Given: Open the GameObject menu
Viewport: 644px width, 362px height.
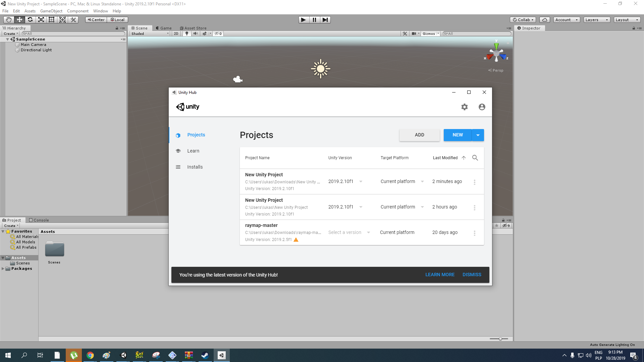Looking at the screenshot, I should [x=51, y=11].
